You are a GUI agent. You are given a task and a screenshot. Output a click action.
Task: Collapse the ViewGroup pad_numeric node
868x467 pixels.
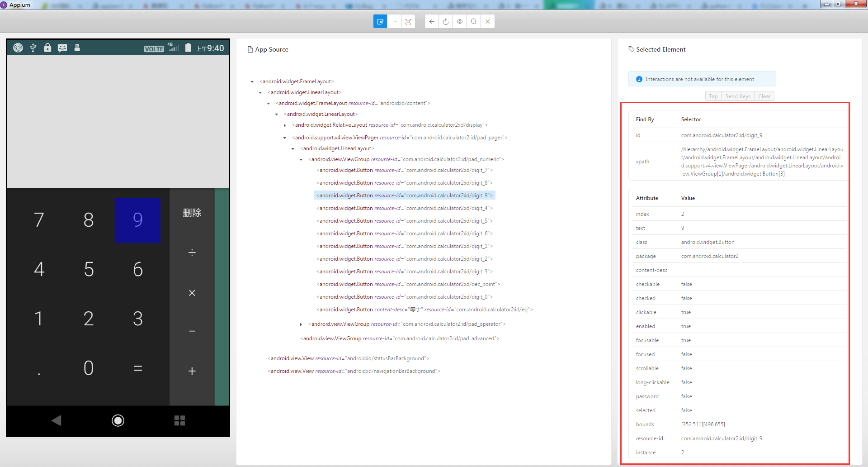pos(301,160)
